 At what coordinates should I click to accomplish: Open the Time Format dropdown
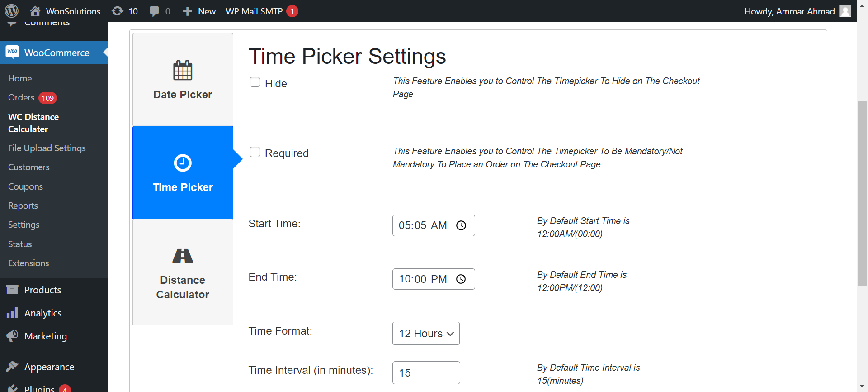point(425,333)
